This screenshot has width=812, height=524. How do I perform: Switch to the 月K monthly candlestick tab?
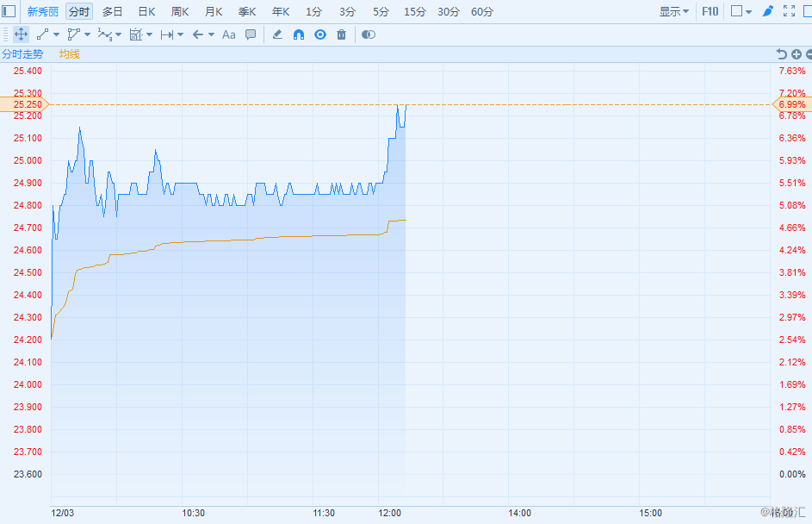click(214, 11)
